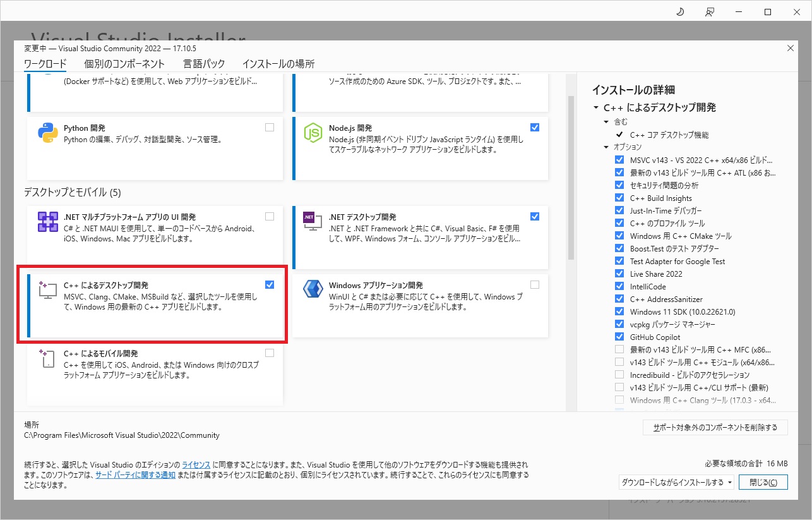Click the C++ mobile development icon
This screenshot has height=520, width=812.
click(x=48, y=358)
